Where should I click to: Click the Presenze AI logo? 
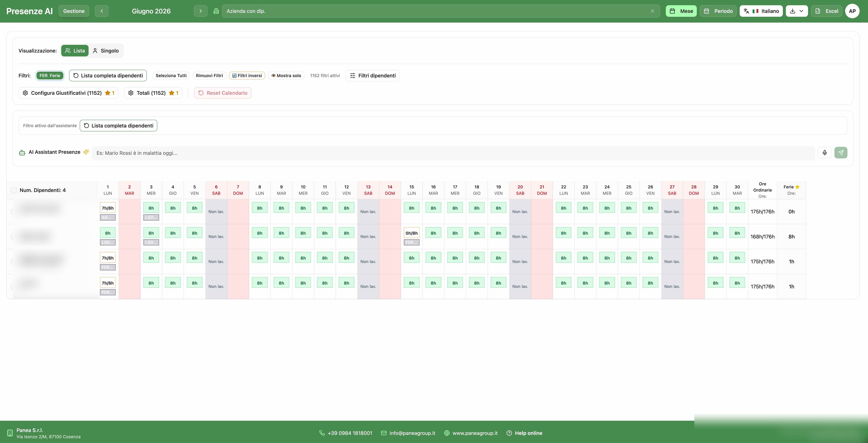[x=30, y=11]
